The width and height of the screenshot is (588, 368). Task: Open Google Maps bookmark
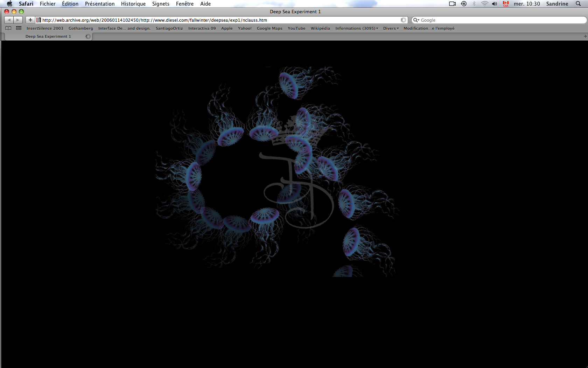[269, 28]
